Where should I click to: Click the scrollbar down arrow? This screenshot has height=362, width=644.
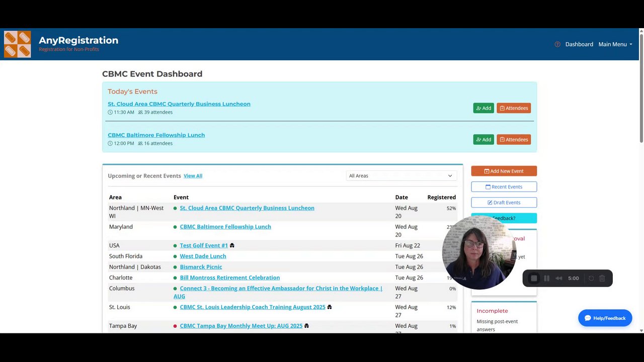(x=641, y=330)
